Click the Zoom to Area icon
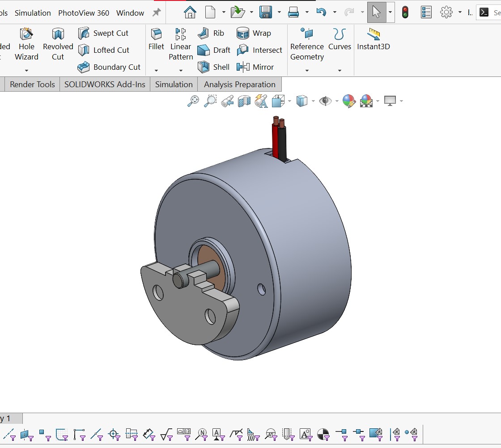This screenshot has height=448, width=501. click(210, 101)
